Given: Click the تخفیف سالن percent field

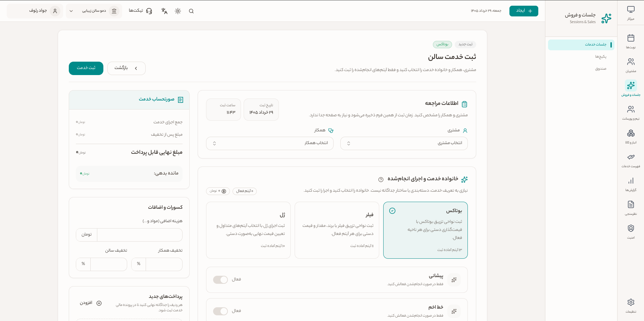Looking at the screenshot, I should click(109, 264).
